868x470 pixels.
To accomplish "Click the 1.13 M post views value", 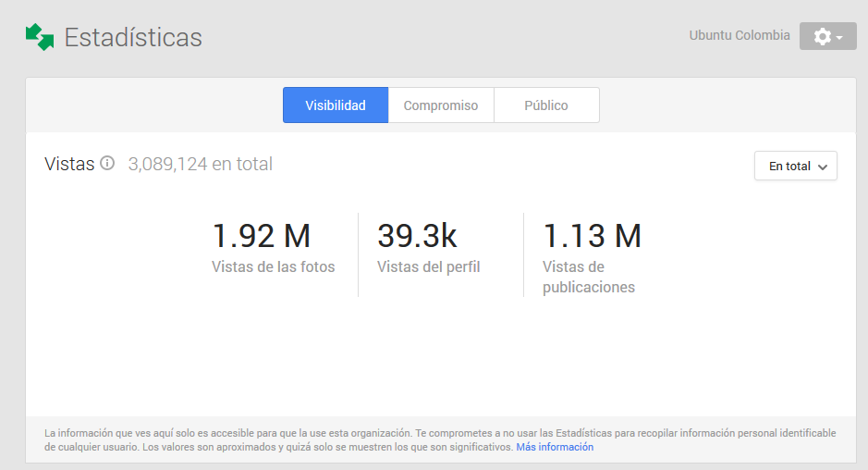I will (592, 236).
